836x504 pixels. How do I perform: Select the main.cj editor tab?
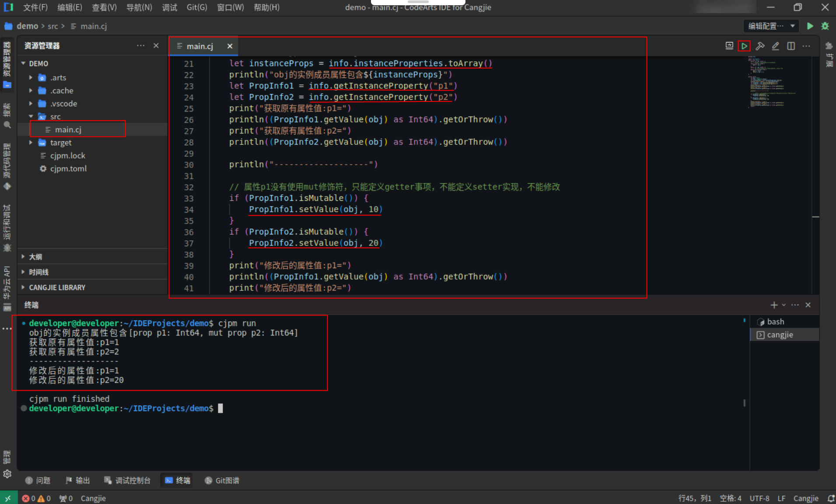coord(199,46)
